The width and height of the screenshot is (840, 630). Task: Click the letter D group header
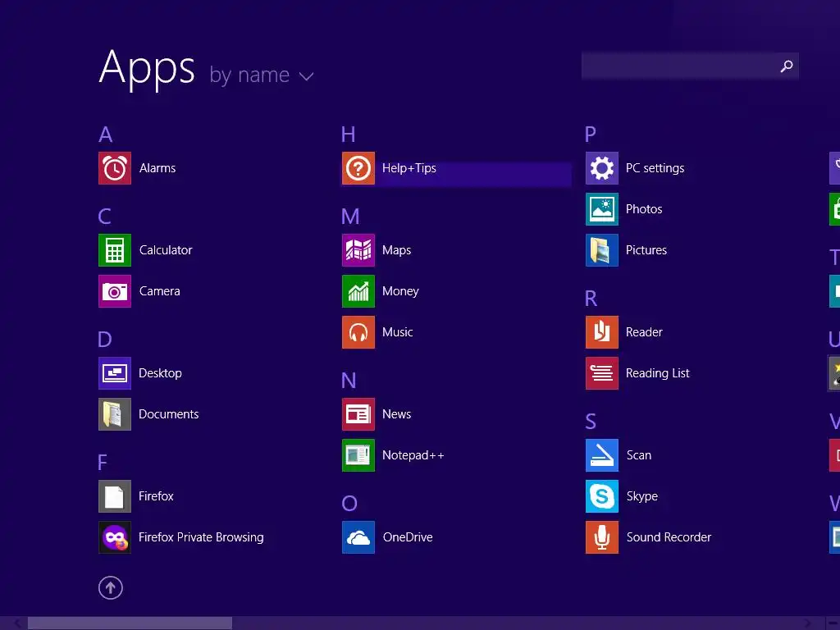[105, 340]
